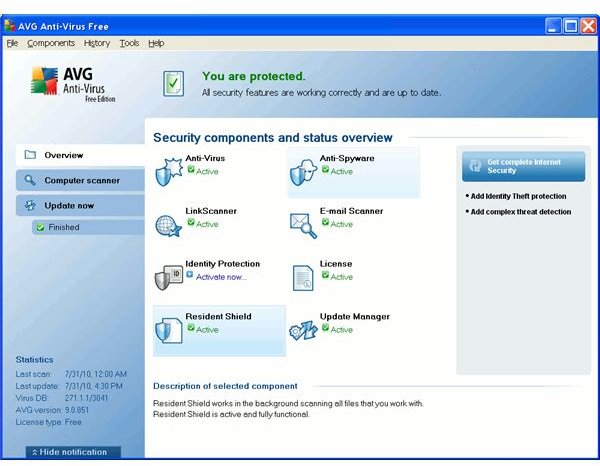
Task: Click the Update now arrows icon
Action: point(30,205)
